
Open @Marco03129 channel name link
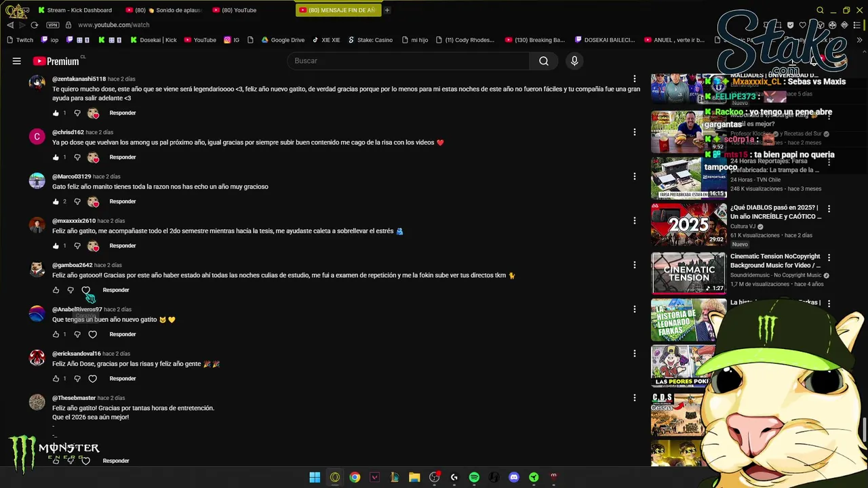(71, 176)
